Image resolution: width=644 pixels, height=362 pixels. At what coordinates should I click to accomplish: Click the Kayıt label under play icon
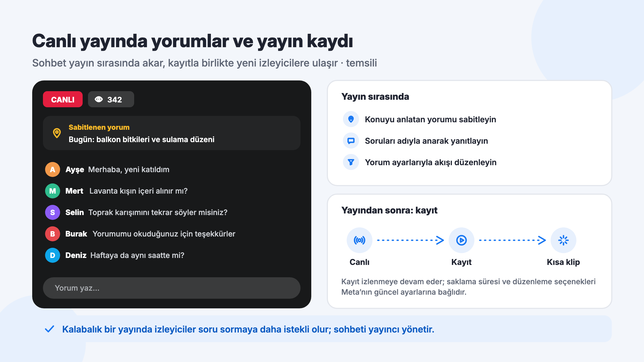click(x=462, y=262)
